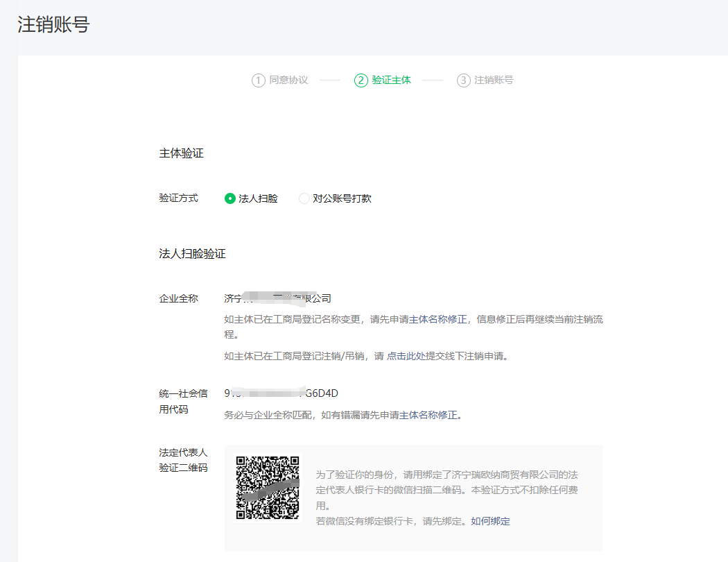Click the credit code value ending G6D4D
This screenshot has width=728, height=562.
click(x=281, y=393)
